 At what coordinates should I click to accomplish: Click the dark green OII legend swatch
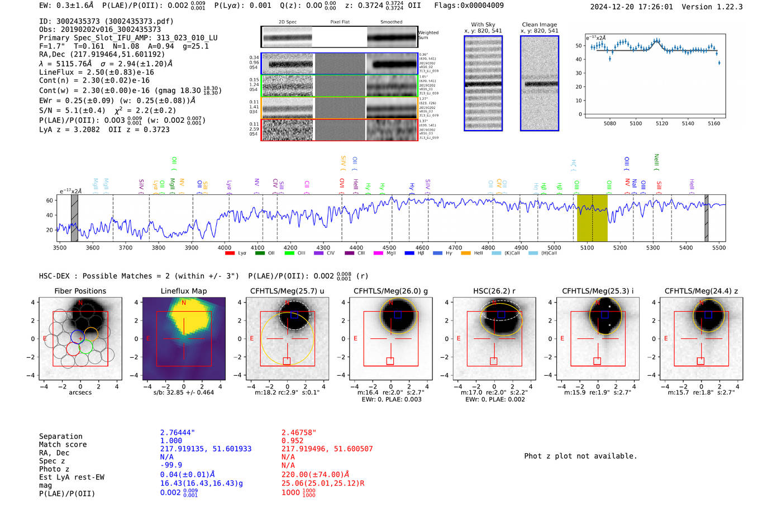(260, 253)
